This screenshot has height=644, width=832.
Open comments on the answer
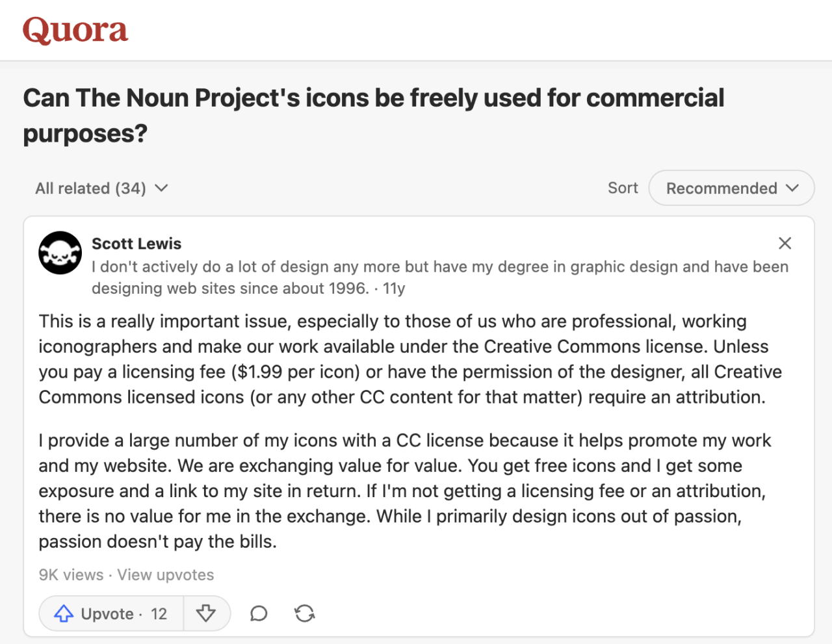pyautogui.click(x=258, y=613)
